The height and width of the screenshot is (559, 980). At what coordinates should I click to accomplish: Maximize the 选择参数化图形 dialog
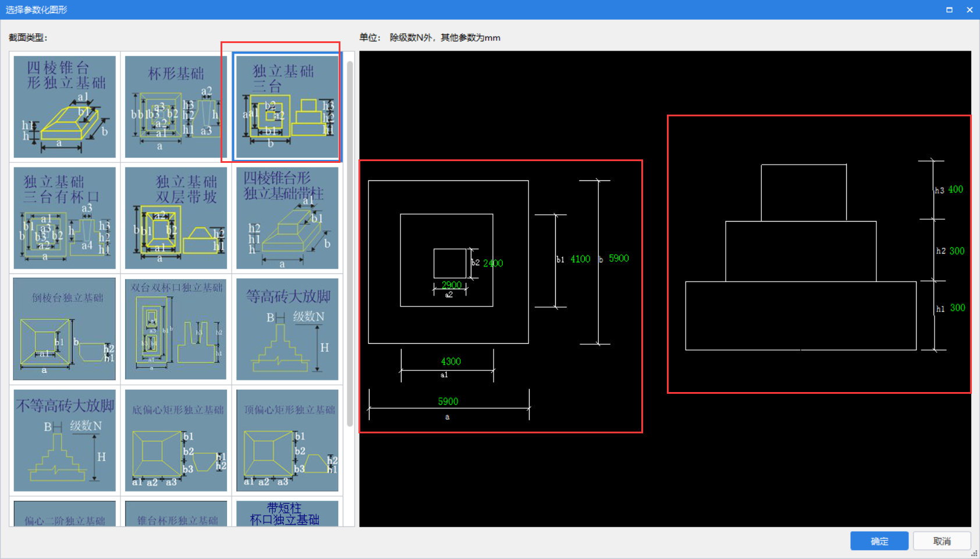[949, 10]
